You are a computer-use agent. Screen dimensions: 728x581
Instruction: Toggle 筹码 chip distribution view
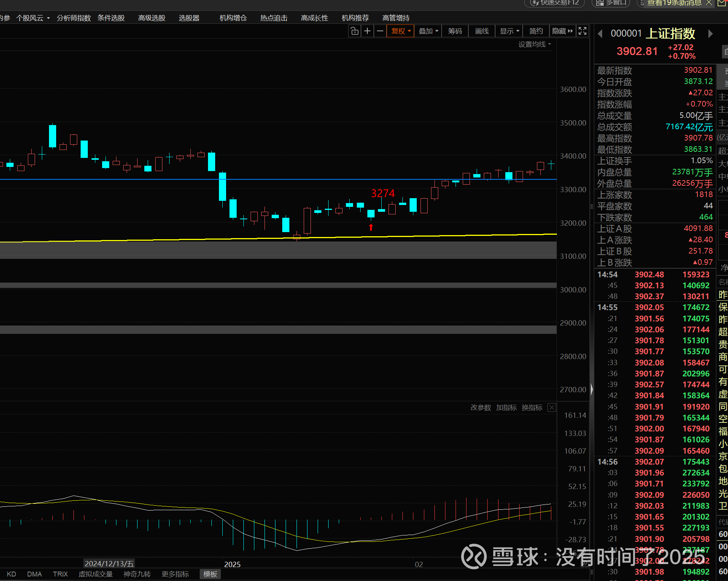(x=455, y=31)
